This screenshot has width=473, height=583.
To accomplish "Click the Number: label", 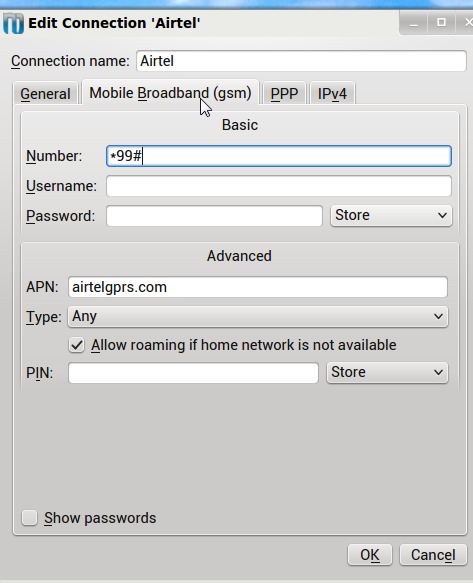I will [x=54, y=156].
